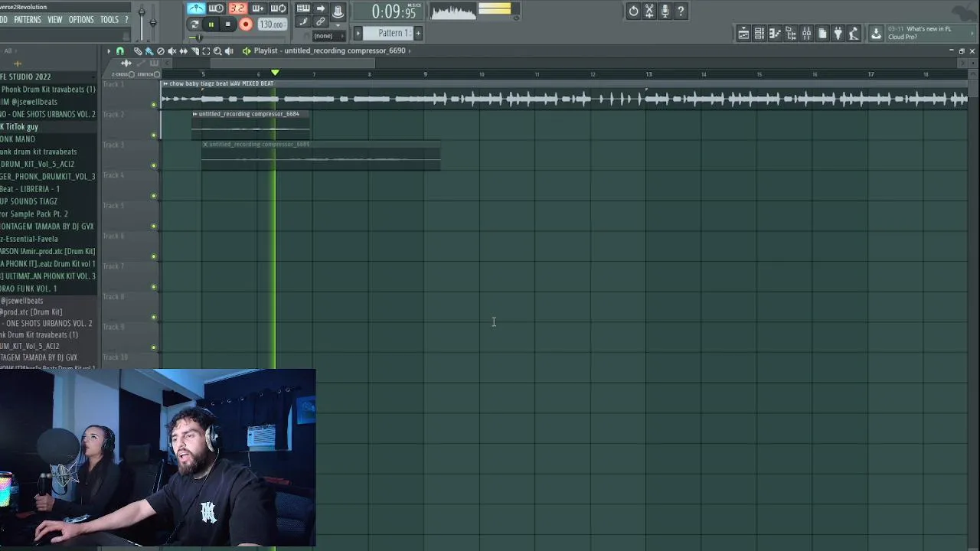Mute Track 7 via green light
The width and height of the screenshot is (980, 551).
pyautogui.click(x=154, y=287)
